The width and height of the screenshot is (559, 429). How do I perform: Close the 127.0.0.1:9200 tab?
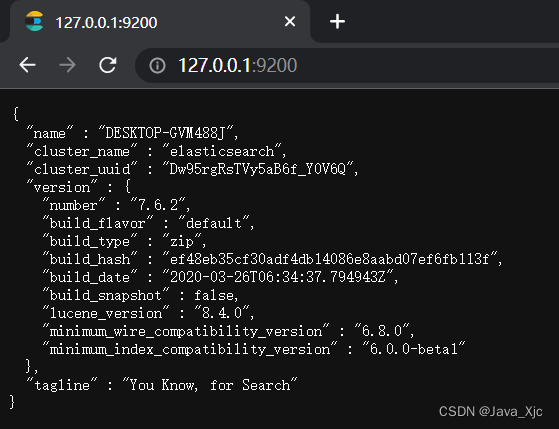(290, 21)
